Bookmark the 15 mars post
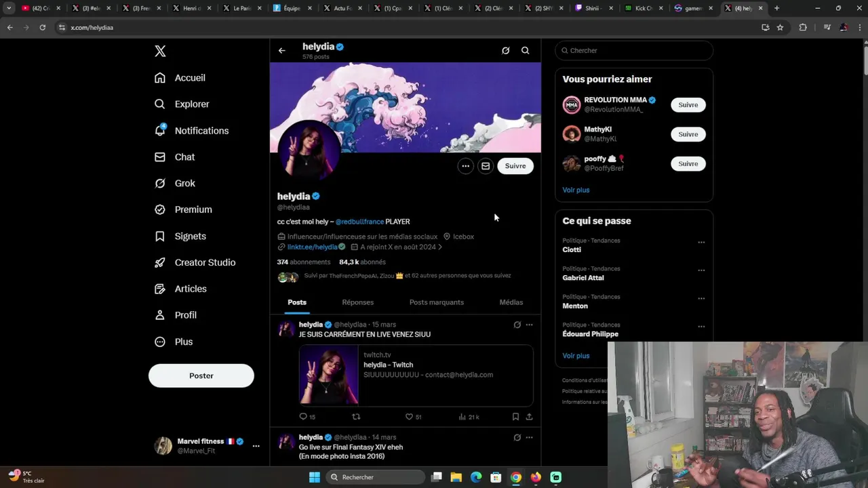 tap(515, 417)
